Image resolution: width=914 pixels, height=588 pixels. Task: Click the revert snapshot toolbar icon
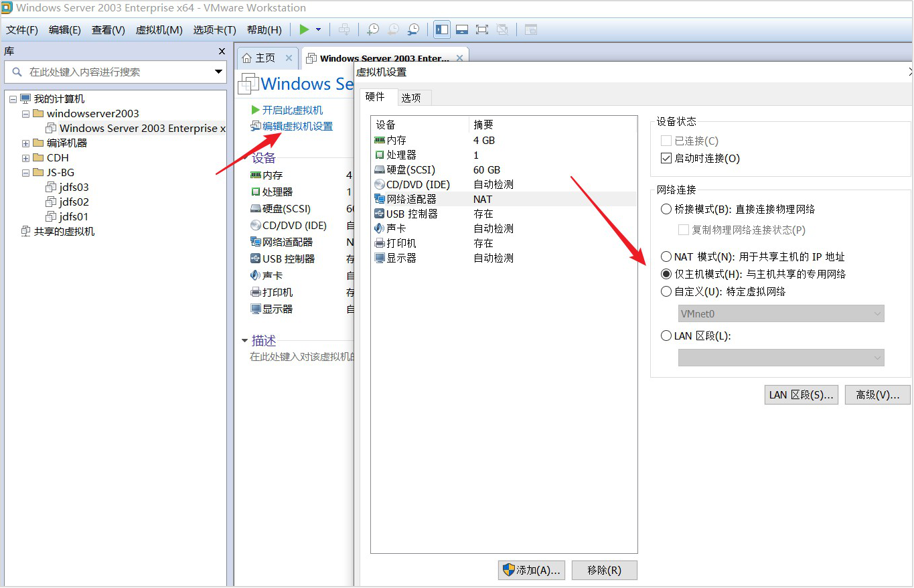(393, 29)
